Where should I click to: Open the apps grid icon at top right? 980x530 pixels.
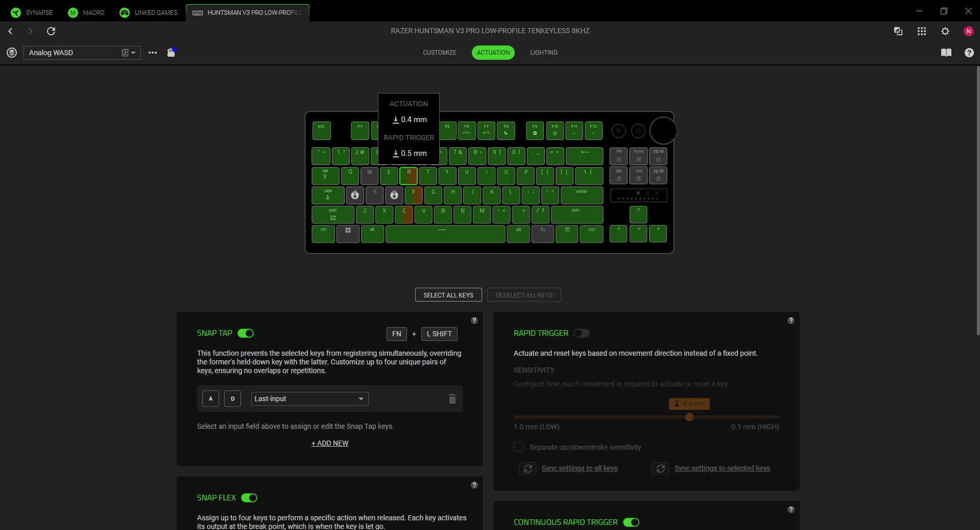922,31
